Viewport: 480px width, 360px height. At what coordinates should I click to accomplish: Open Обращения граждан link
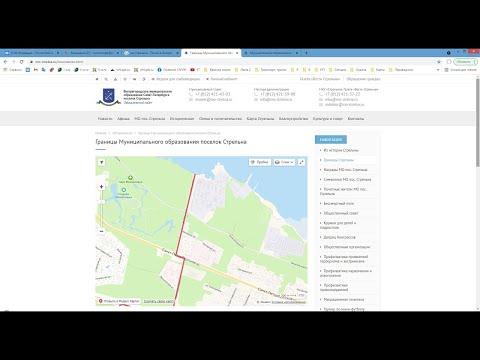(x=363, y=79)
